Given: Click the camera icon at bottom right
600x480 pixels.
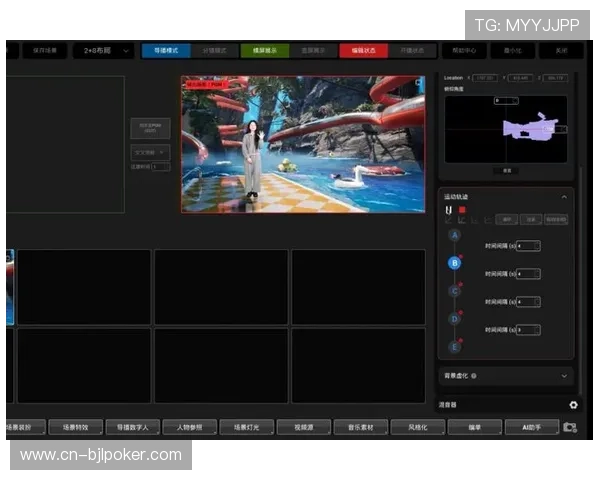Looking at the screenshot, I should pos(569,427).
